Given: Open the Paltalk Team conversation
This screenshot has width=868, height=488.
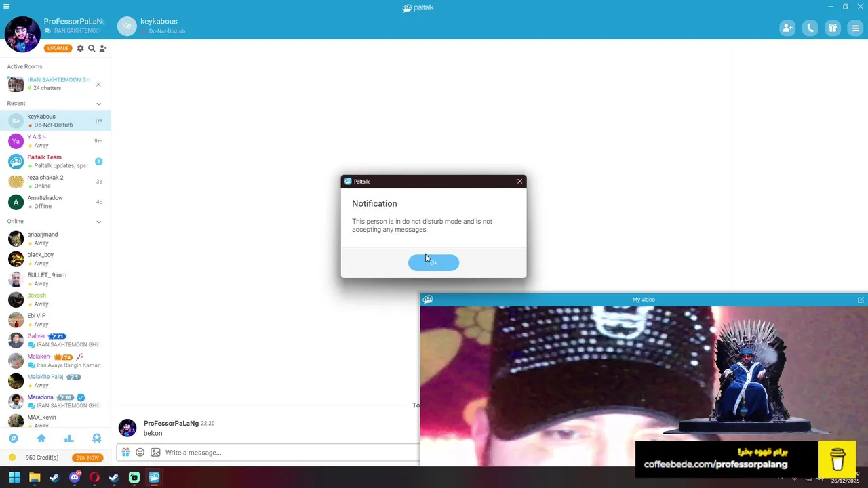Looking at the screenshot, I should (x=55, y=161).
